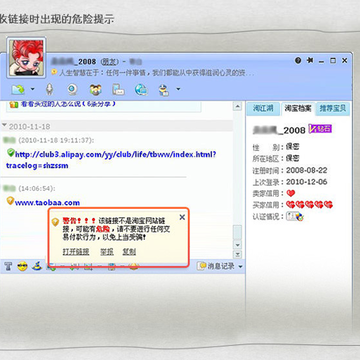Click the last login date 2010-12-06
Viewport: 360px width, 360px height.
[x=307, y=182]
